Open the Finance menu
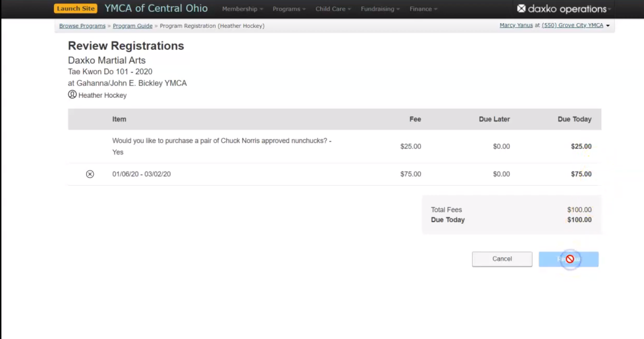 (423, 9)
